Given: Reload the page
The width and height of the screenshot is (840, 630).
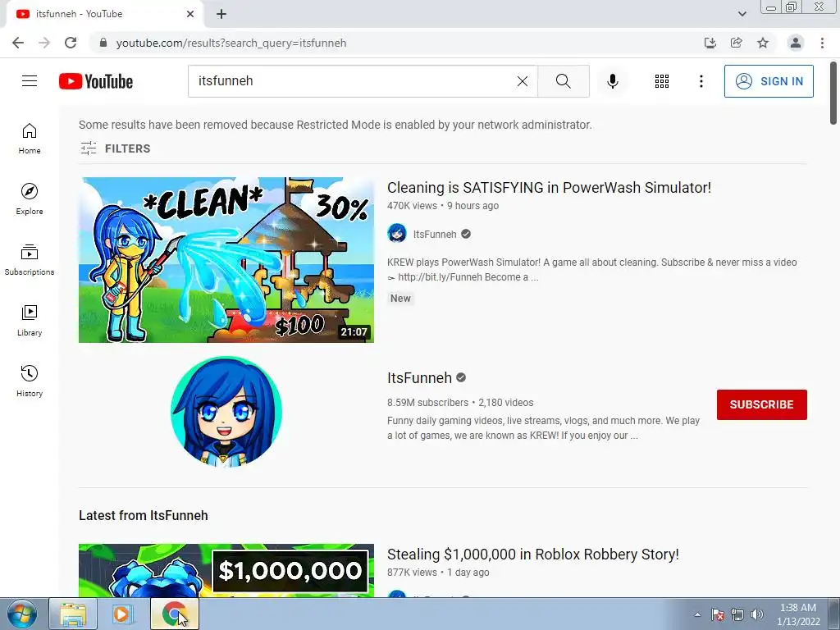Looking at the screenshot, I should 71,43.
